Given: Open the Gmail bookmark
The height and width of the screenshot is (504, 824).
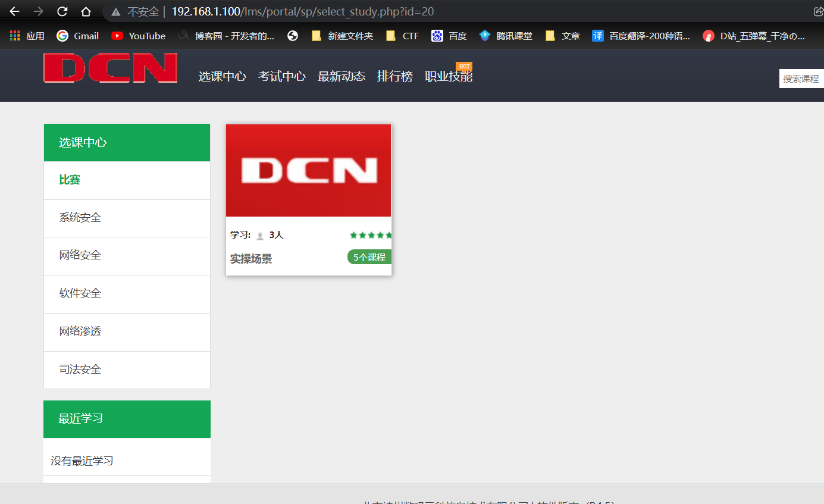Looking at the screenshot, I should click(x=78, y=36).
